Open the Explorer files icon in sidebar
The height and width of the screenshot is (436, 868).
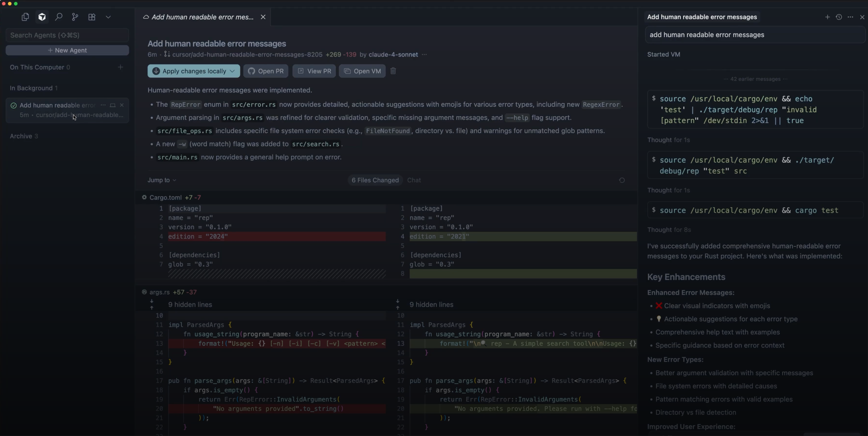[x=25, y=17]
